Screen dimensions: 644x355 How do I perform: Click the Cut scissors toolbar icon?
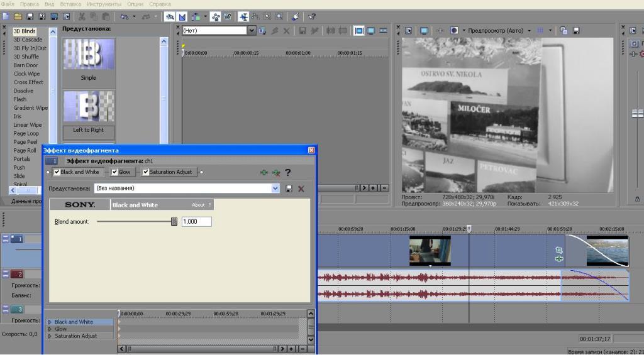coord(82,16)
